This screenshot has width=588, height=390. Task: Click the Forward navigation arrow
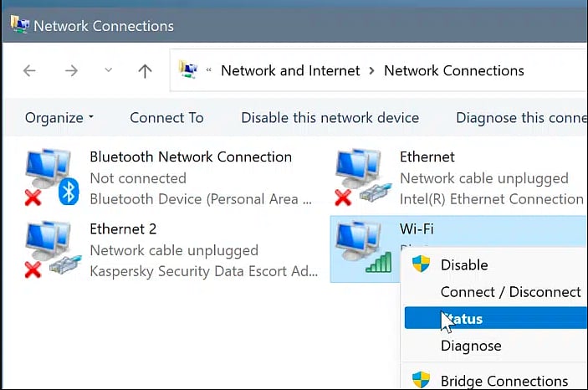[71, 71]
